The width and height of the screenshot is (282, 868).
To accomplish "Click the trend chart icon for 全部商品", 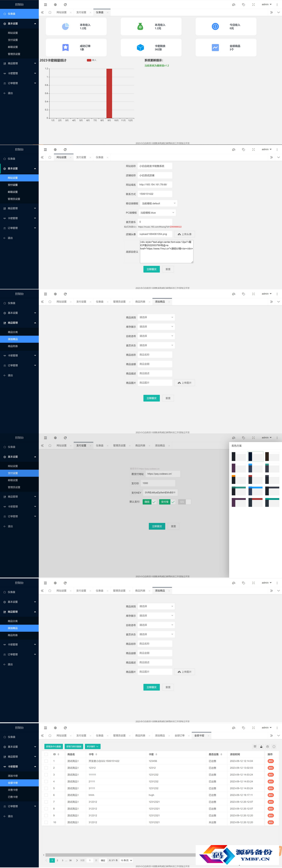I will (x=215, y=48).
